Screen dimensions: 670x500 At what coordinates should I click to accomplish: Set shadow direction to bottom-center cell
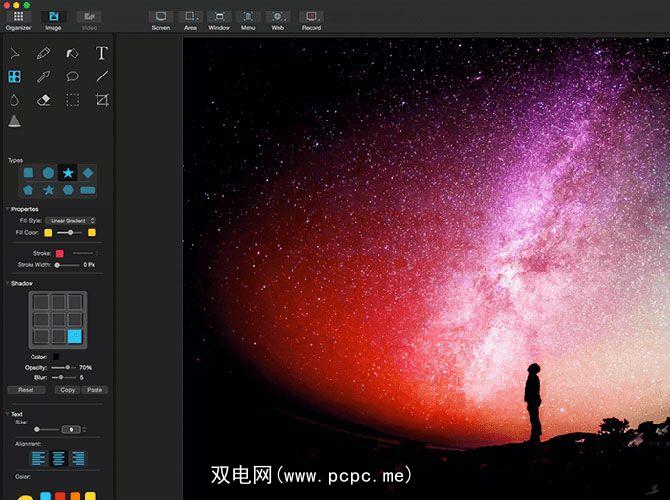tap(59, 336)
